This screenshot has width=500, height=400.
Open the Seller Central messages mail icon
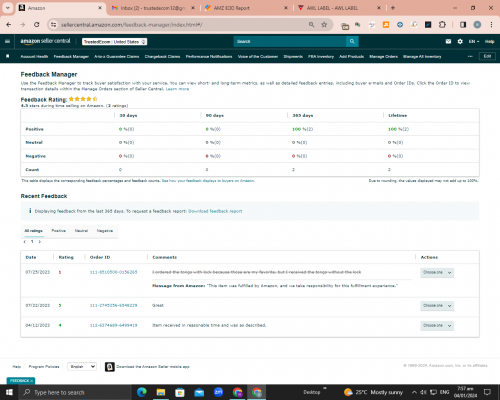tap(448, 42)
